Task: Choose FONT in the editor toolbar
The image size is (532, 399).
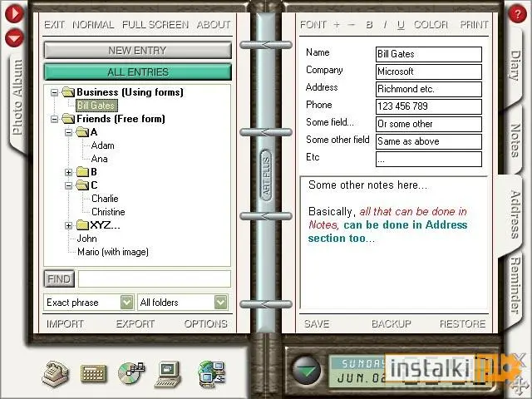Action: tap(313, 25)
